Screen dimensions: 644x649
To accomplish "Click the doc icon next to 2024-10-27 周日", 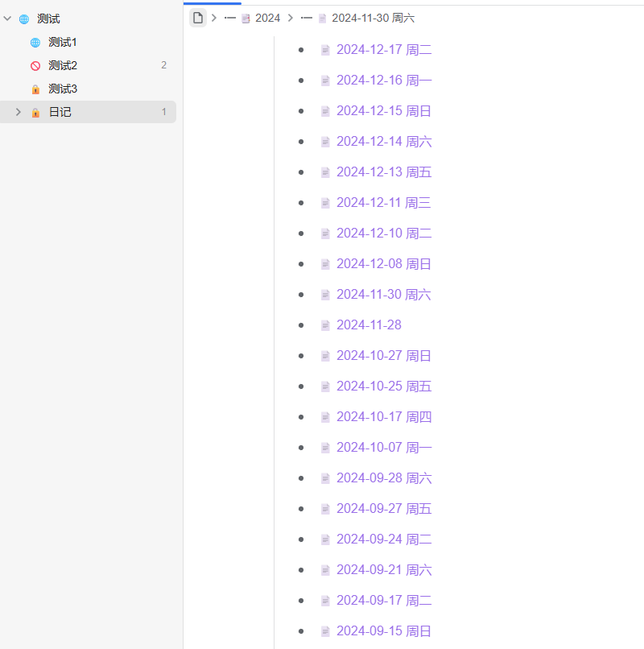I will (x=325, y=356).
